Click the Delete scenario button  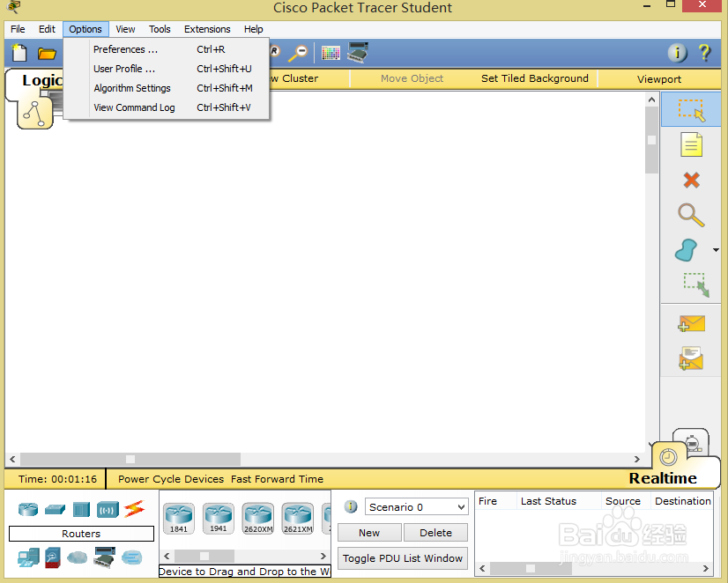(435, 533)
